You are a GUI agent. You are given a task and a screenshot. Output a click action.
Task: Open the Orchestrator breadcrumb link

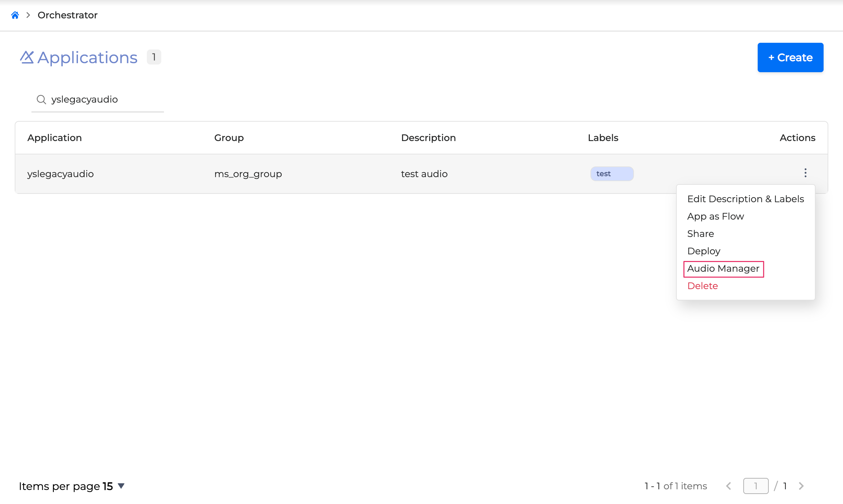(67, 15)
